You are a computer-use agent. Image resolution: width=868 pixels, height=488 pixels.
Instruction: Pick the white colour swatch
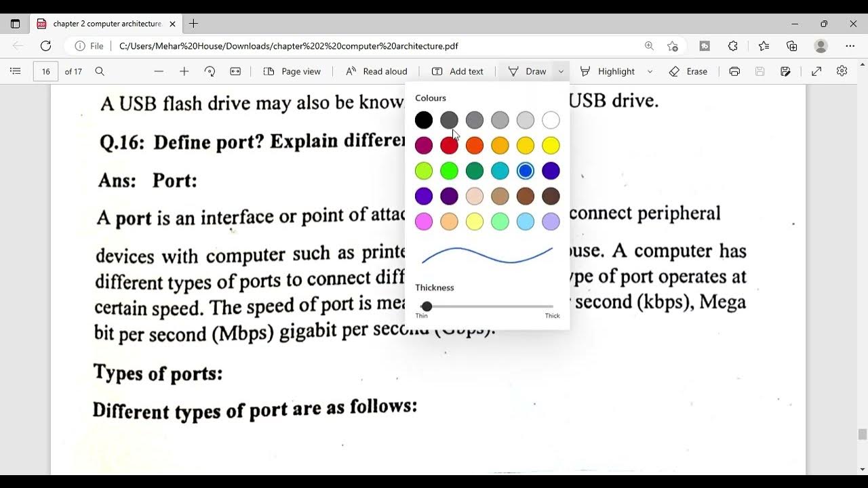pyautogui.click(x=551, y=121)
